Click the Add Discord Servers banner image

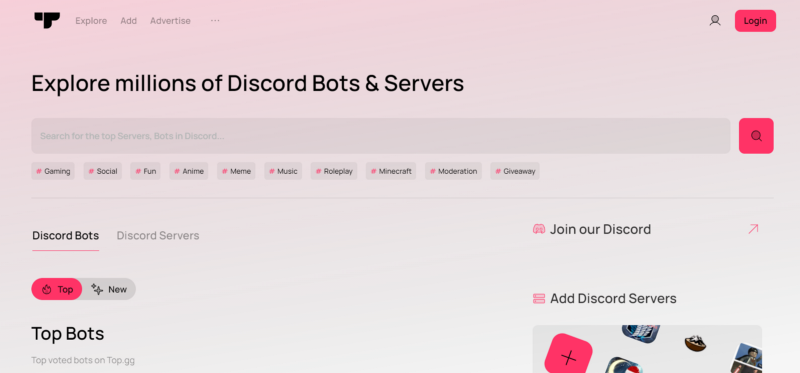click(x=647, y=349)
